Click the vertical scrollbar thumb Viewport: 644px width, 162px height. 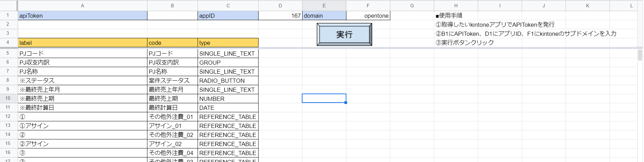tap(640, 55)
